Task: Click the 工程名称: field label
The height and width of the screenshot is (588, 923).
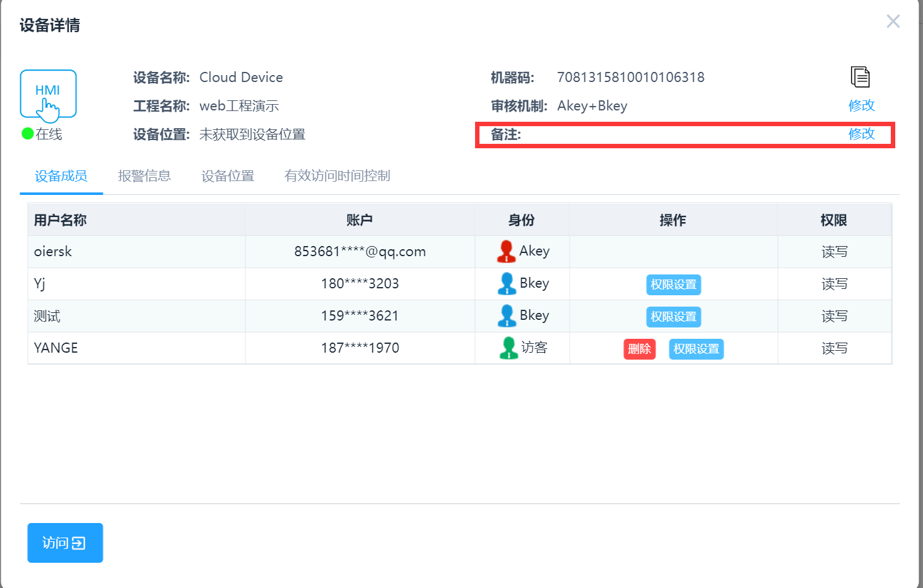Action: click(x=162, y=106)
